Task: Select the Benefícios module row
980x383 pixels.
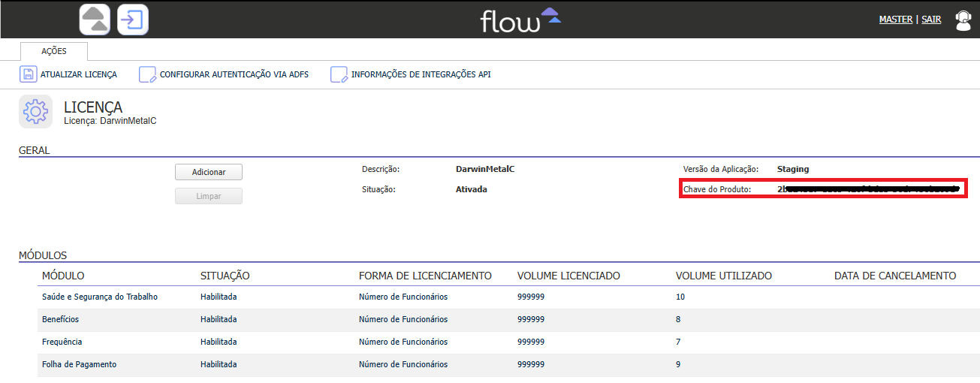Action: pos(61,319)
